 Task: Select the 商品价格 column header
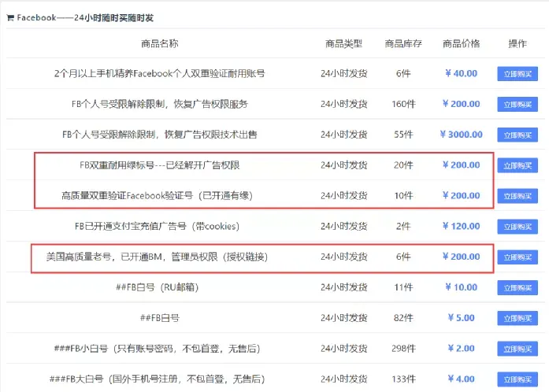pos(461,43)
